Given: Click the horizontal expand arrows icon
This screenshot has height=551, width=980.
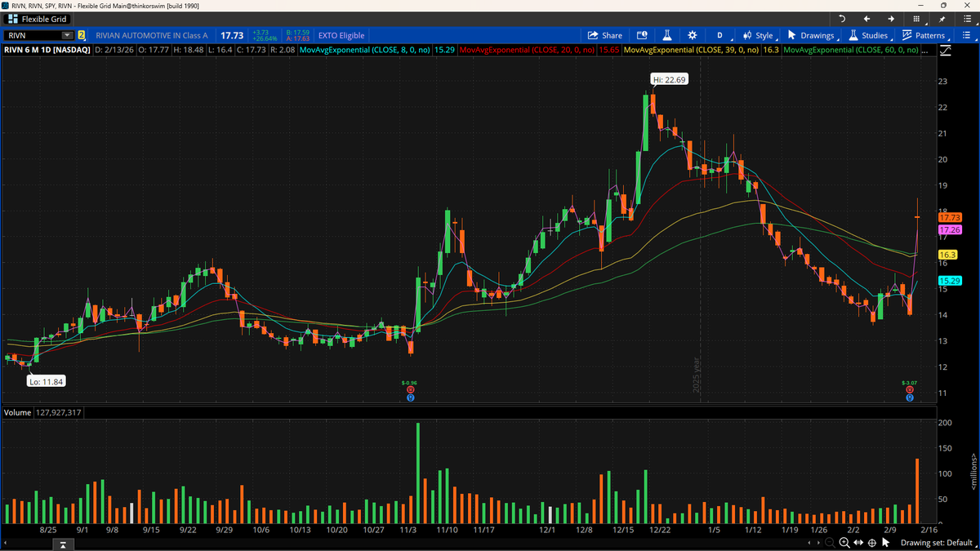Looking at the screenshot, I should pos(858,543).
